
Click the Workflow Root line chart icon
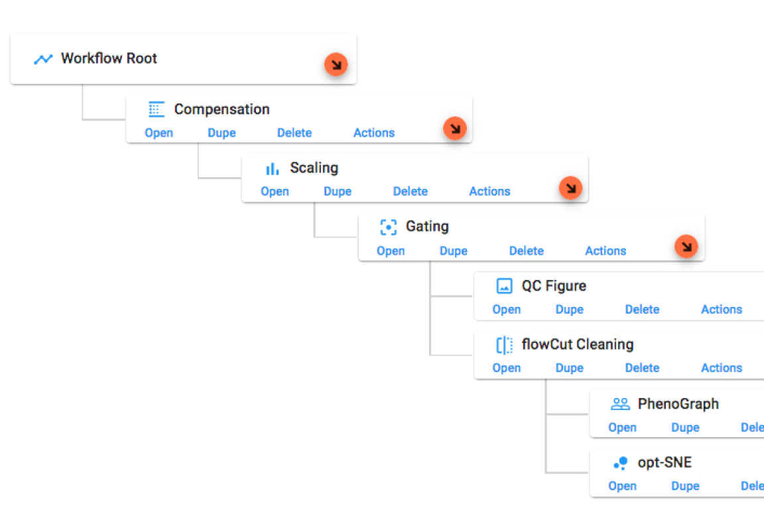click(x=42, y=58)
